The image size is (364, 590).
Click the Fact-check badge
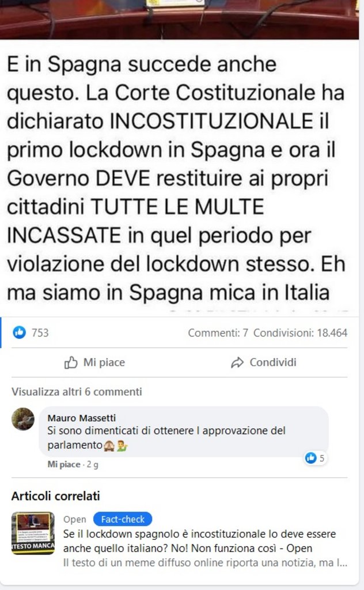click(123, 519)
